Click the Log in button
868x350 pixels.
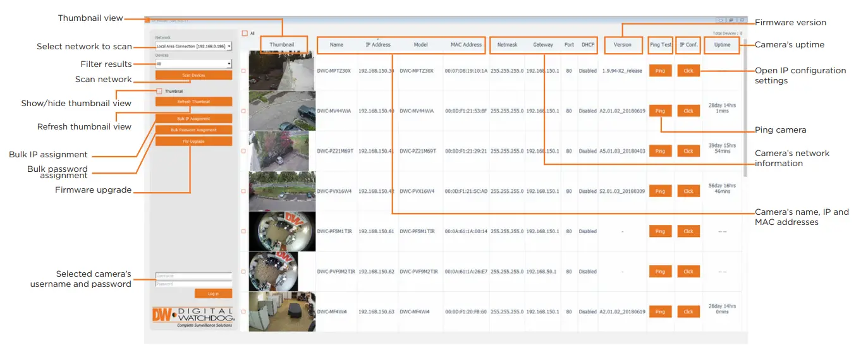[213, 294]
